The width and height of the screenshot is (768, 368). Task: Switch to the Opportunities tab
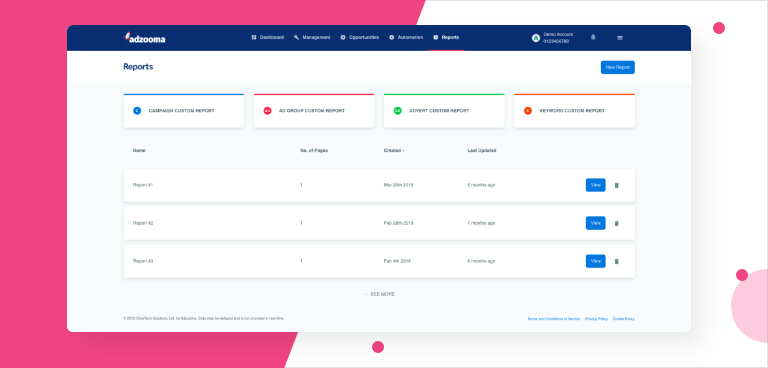(360, 37)
